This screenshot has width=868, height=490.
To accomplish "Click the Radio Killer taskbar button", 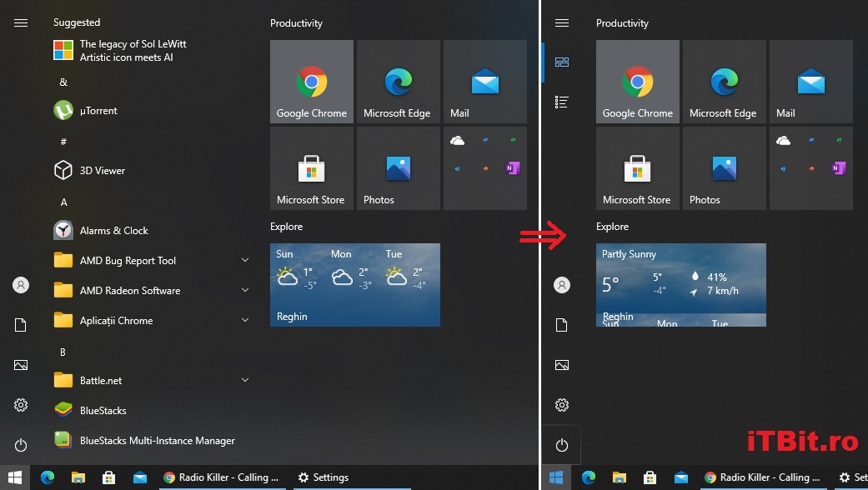I will pyautogui.click(x=222, y=477).
